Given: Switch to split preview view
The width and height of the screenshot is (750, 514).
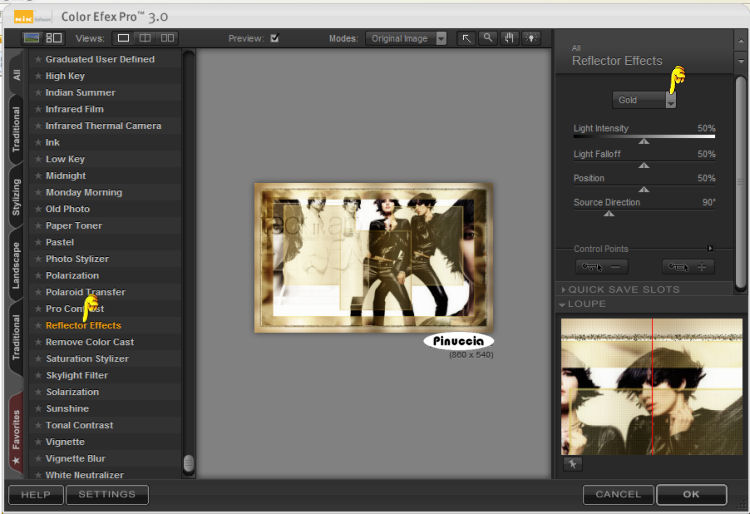Looking at the screenshot, I should click(145, 38).
